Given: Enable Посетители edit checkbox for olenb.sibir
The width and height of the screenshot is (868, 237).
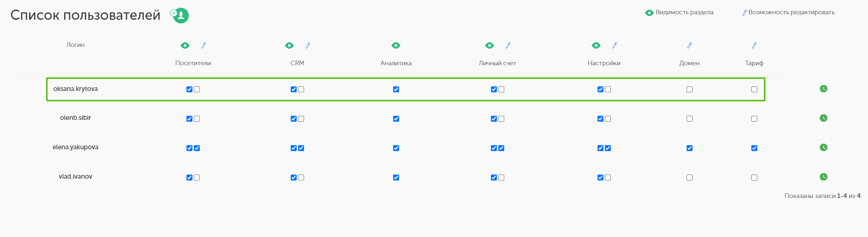Looking at the screenshot, I should pos(197,119).
